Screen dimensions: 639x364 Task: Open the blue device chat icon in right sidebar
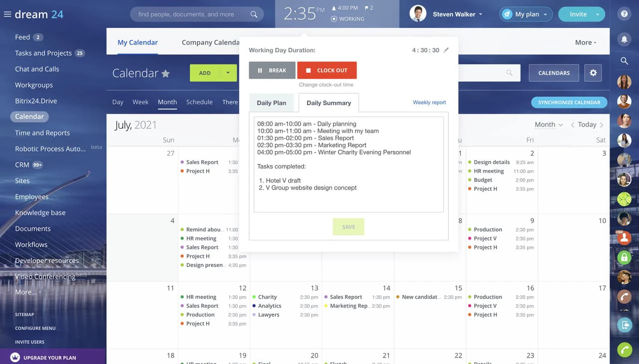[624, 325]
